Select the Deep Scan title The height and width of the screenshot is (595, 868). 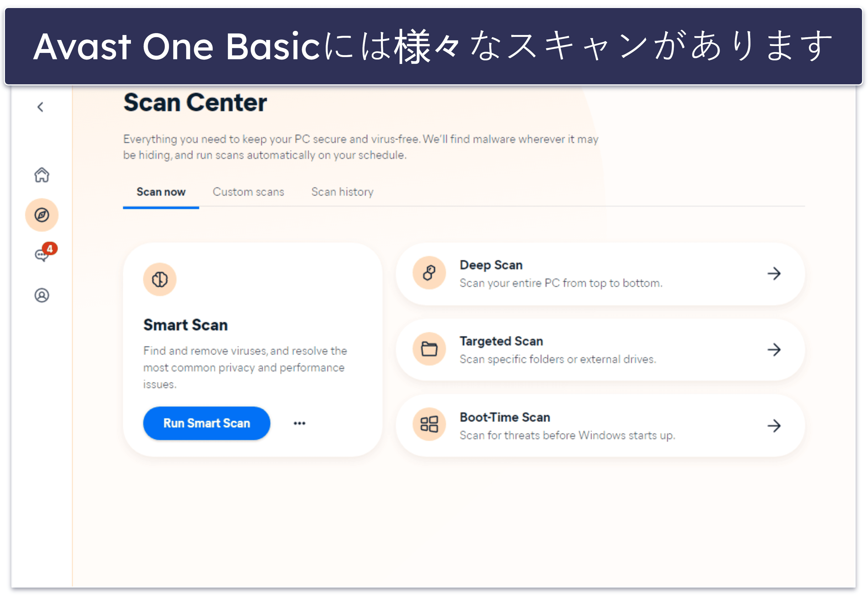click(491, 265)
